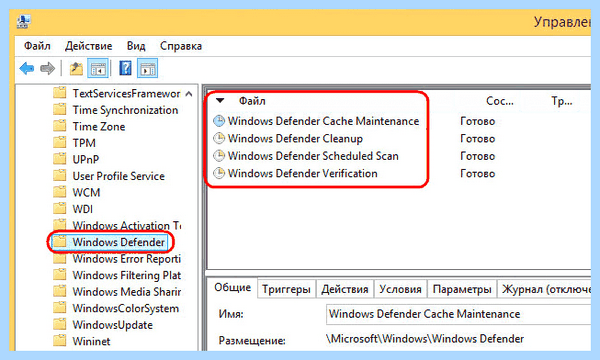Screen dimensions: 600x360
Task: Open the Справка menu
Action: click(181, 46)
